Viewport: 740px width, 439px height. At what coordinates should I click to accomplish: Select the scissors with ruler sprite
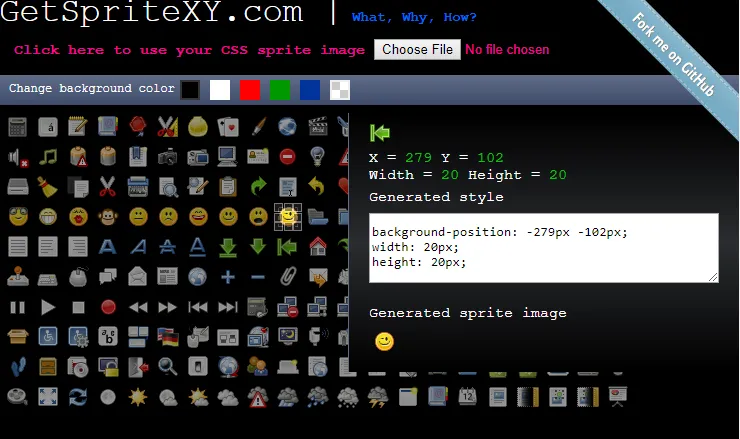(168, 127)
